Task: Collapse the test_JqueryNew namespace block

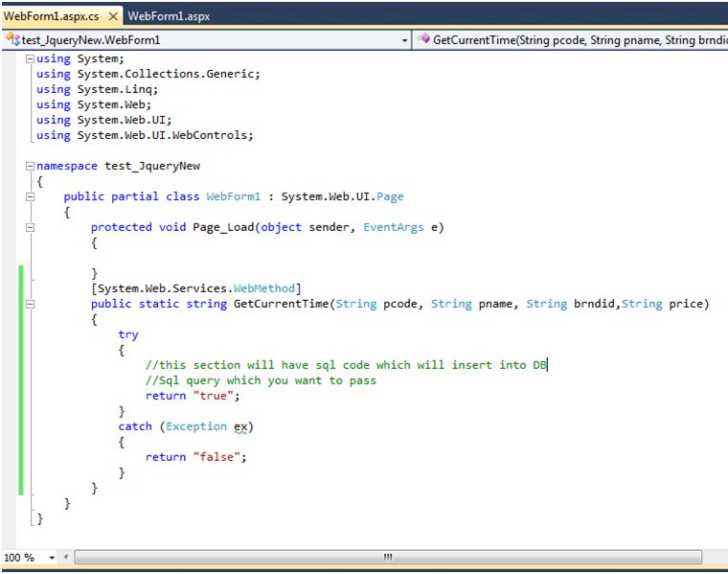Action: point(30,166)
